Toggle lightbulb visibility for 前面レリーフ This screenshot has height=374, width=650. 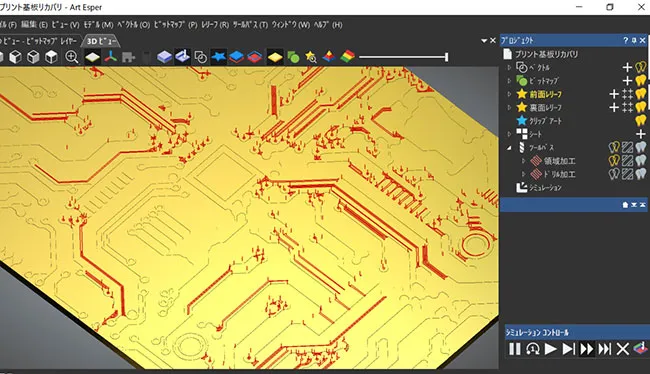(x=641, y=94)
